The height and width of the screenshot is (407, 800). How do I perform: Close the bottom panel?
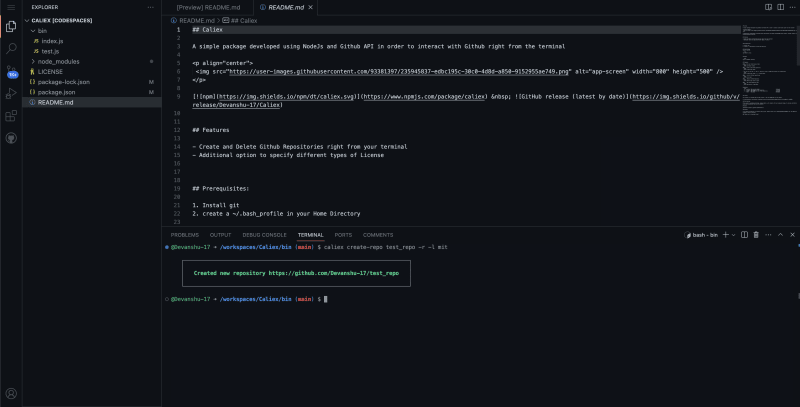coord(792,235)
